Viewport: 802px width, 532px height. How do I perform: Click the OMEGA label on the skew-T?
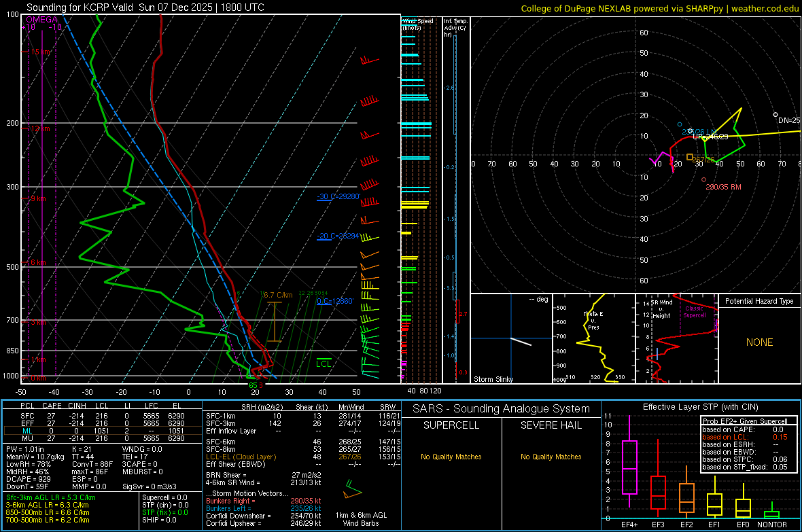(42, 20)
